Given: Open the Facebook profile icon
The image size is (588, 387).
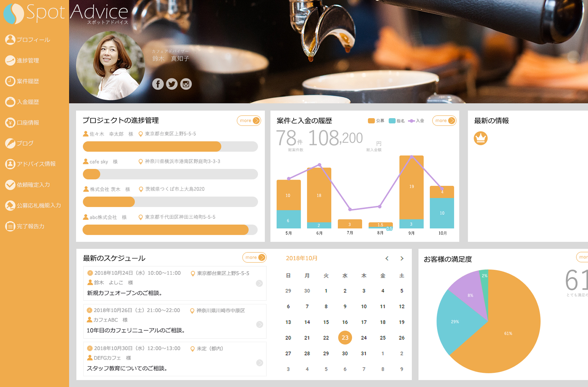Looking at the screenshot, I should point(158,84).
